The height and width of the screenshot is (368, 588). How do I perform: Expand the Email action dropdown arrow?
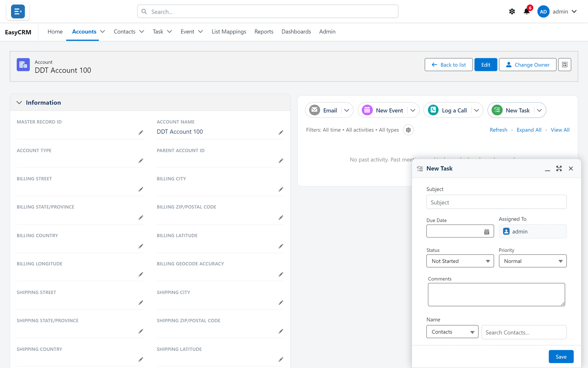pyautogui.click(x=347, y=110)
